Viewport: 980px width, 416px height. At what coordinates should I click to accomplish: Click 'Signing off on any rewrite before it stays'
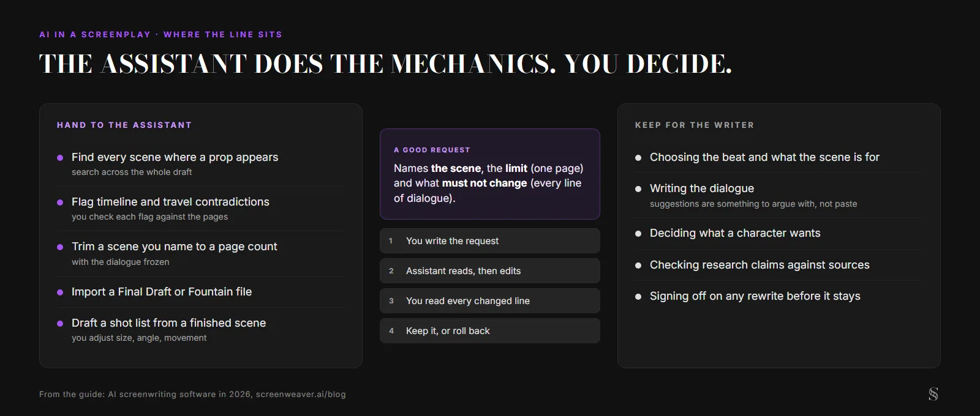[x=755, y=296]
